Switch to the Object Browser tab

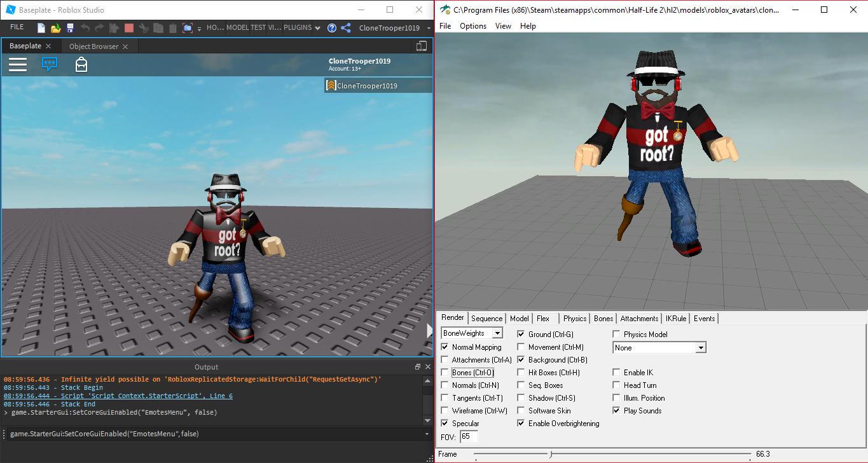click(93, 46)
